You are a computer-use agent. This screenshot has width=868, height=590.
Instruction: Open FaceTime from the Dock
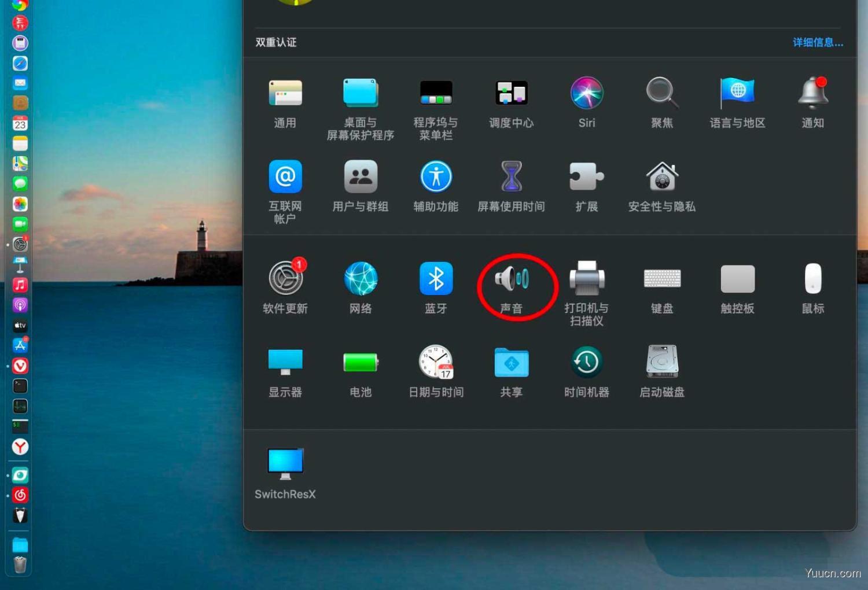20,224
